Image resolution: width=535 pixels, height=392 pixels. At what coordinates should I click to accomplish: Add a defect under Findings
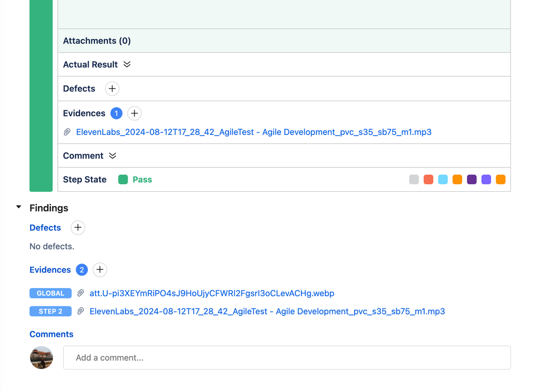tap(78, 228)
